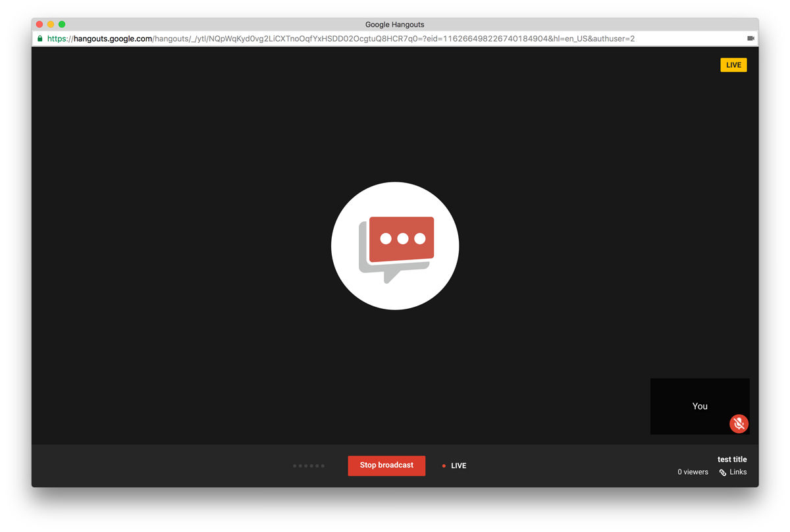Maximize the window with green button
Viewport: 790px width, 532px height.
pyautogui.click(x=62, y=24)
